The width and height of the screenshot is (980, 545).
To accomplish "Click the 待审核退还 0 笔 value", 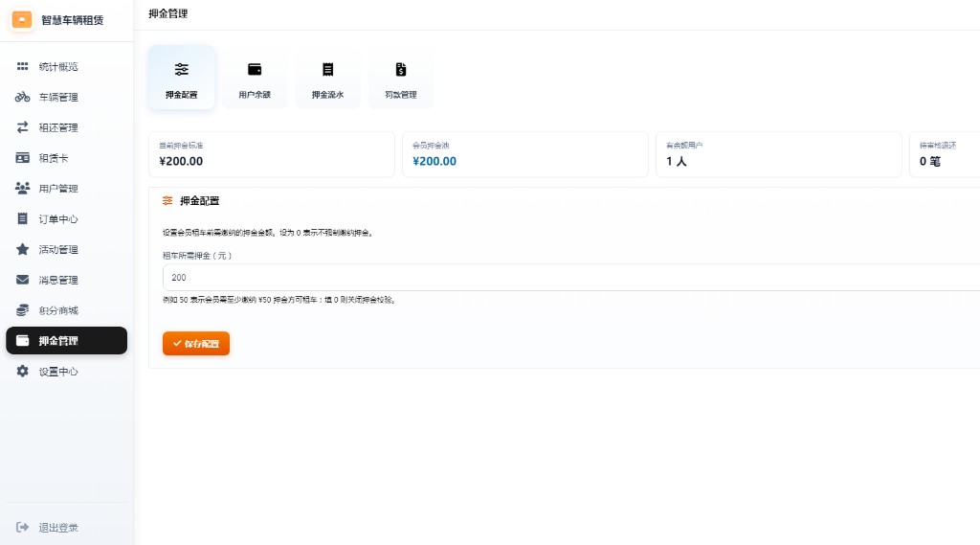I will pyautogui.click(x=930, y=161).
